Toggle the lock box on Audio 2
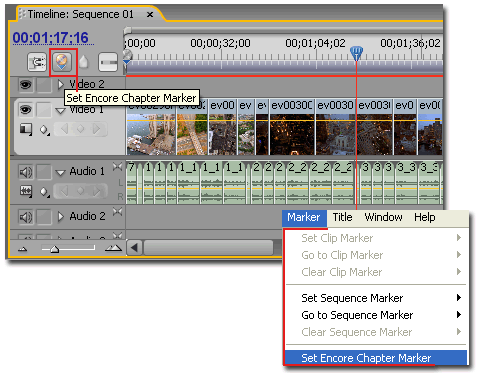The height and width of the screenshot is (373, 479). 44,217
